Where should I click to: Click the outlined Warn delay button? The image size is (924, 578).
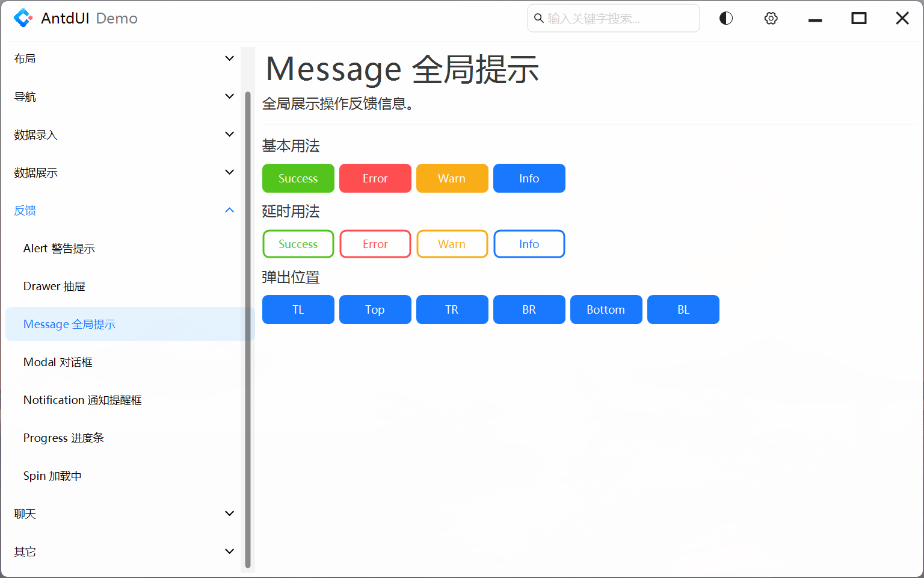click(x=452, y=244)
